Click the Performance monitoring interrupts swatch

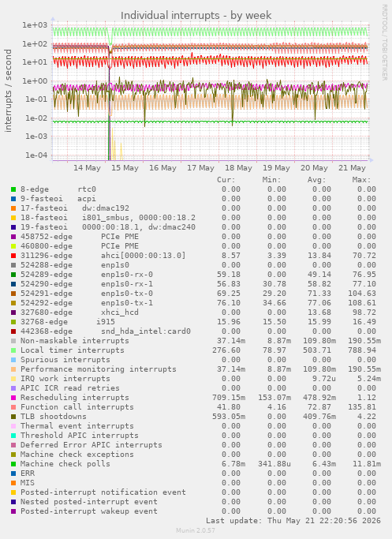(13, 369)
